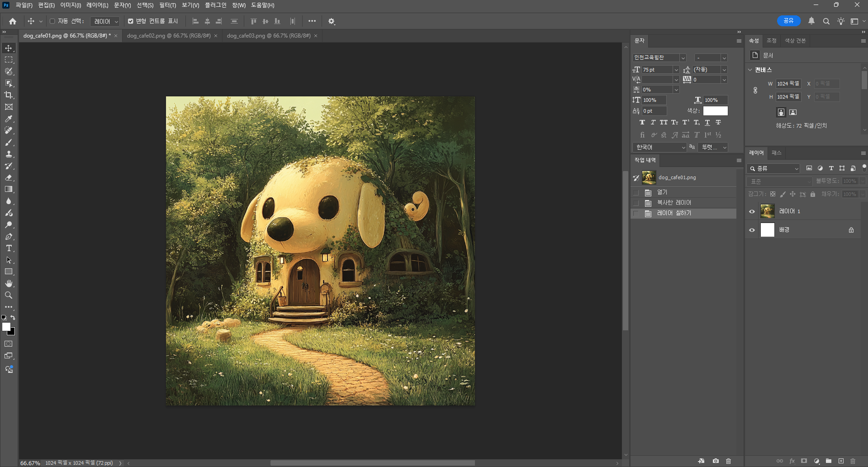Open text color white swatch
The height and width of the screenshot is (467, 868).
click(x=715, y=111)
